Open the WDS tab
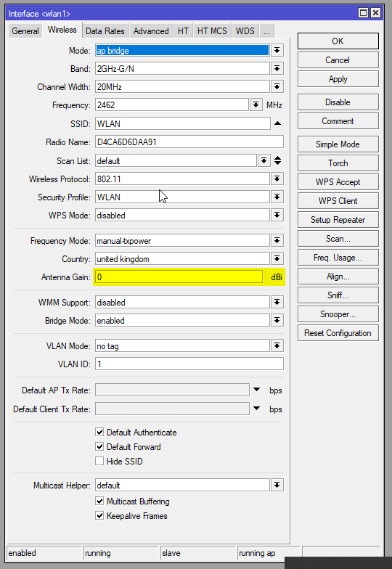 pos(245,31)
